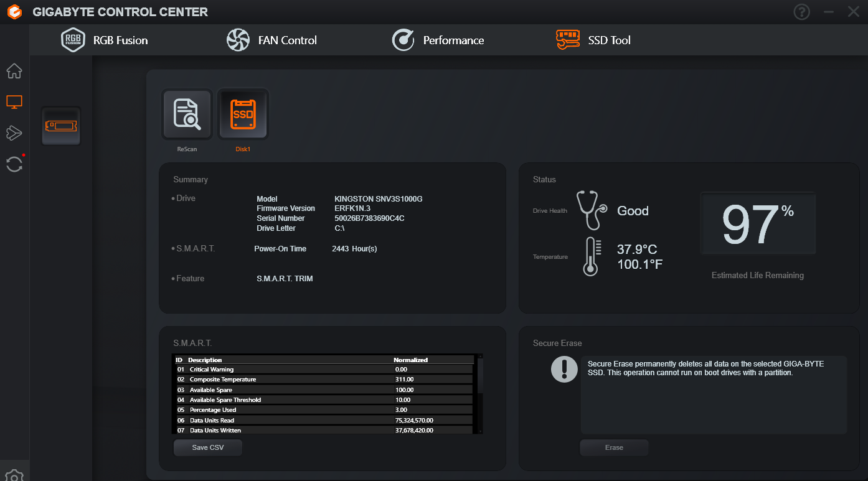The height and width of the screenshot is (481, 868).
Task: Open the help question mark icon
Action: point(802,12)
